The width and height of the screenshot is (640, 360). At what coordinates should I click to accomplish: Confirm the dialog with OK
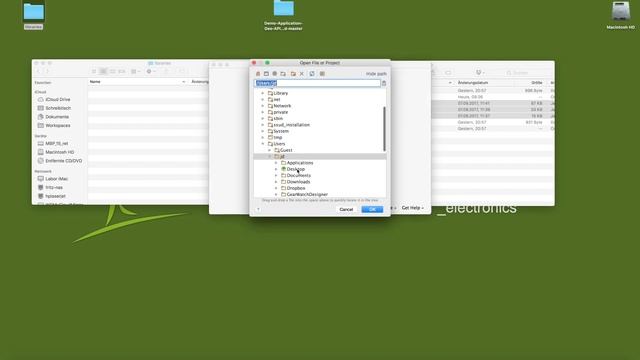[372, 209]
